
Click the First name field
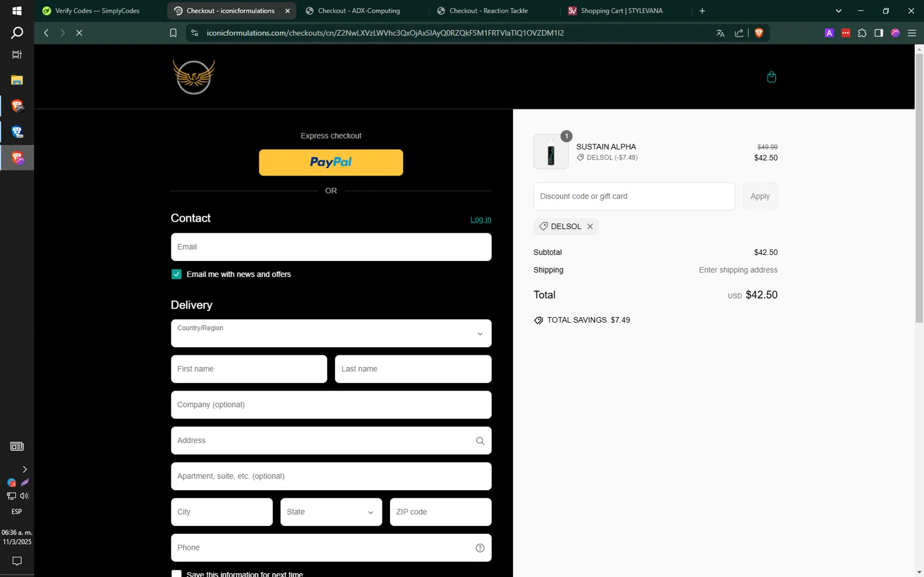click(249, 369)
